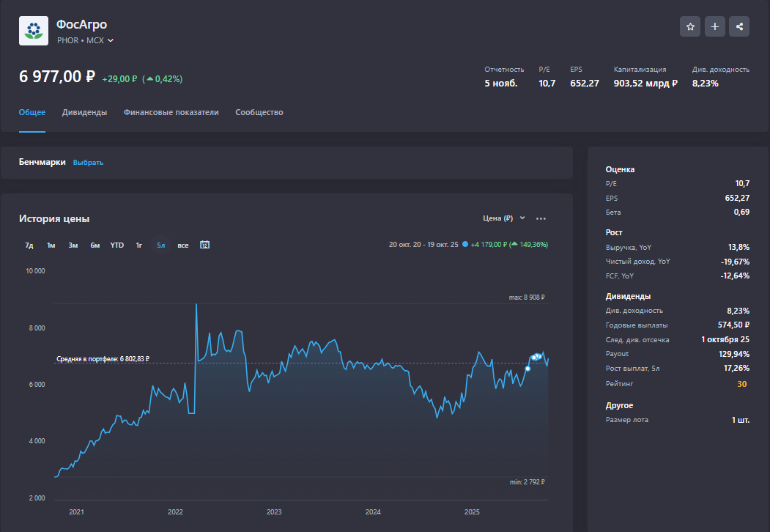Click Выбрать link next to Бенчмарки
770x532 pixels.
tap(88, 163)
